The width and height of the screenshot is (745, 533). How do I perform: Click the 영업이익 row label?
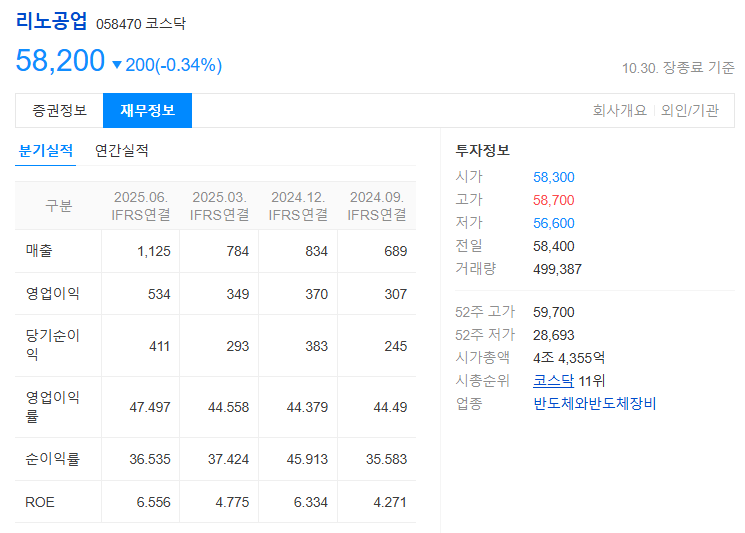pos(52,294)
